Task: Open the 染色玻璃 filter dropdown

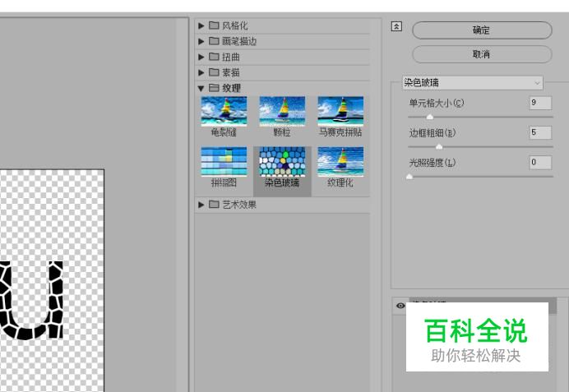Action: point(473,83)
